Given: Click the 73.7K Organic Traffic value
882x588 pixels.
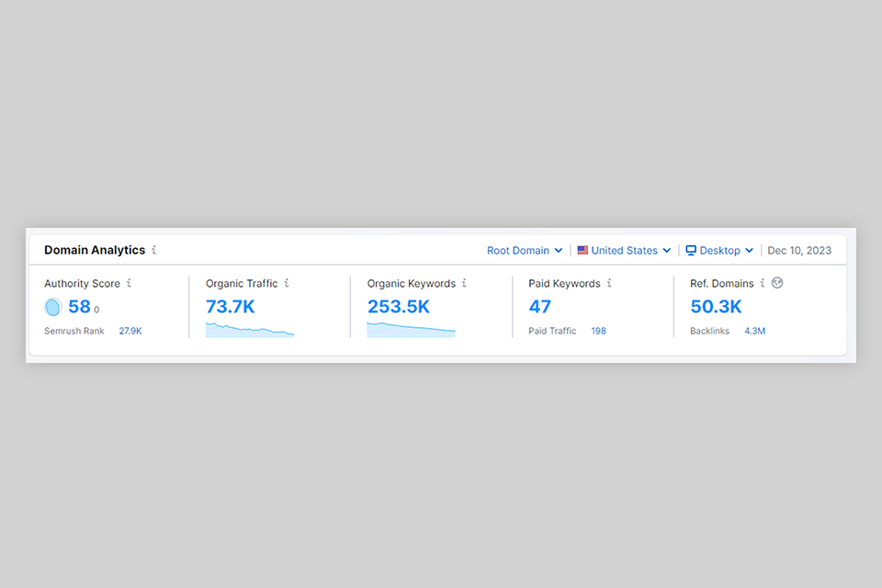Looking at the screenshot, I should coord(231,307).
